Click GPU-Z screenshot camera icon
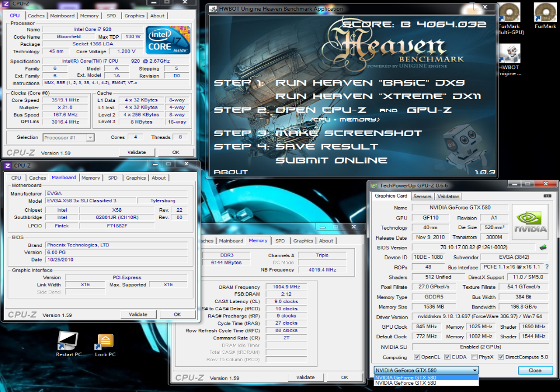The image size is (560, 392). tap(547, 195)
